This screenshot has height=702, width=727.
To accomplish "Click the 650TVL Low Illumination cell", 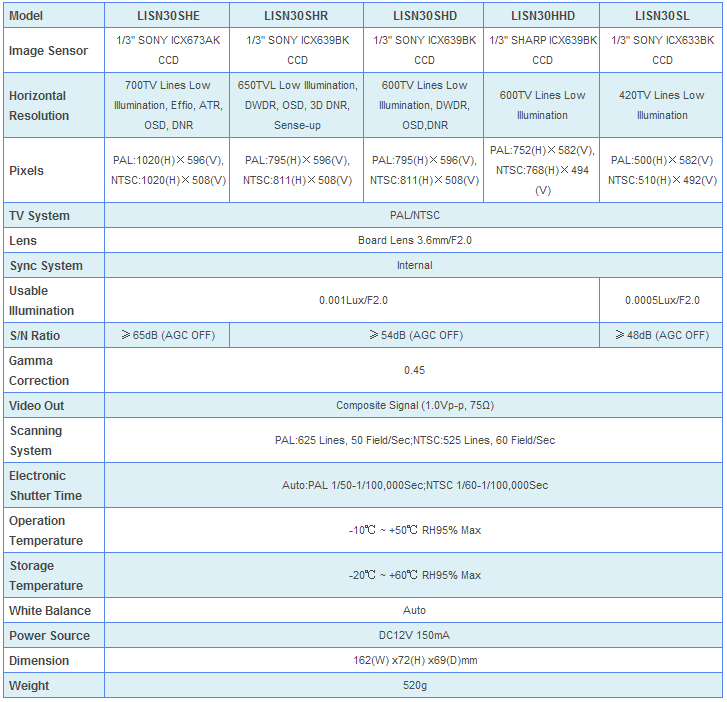I will click(x=296, y=105).
